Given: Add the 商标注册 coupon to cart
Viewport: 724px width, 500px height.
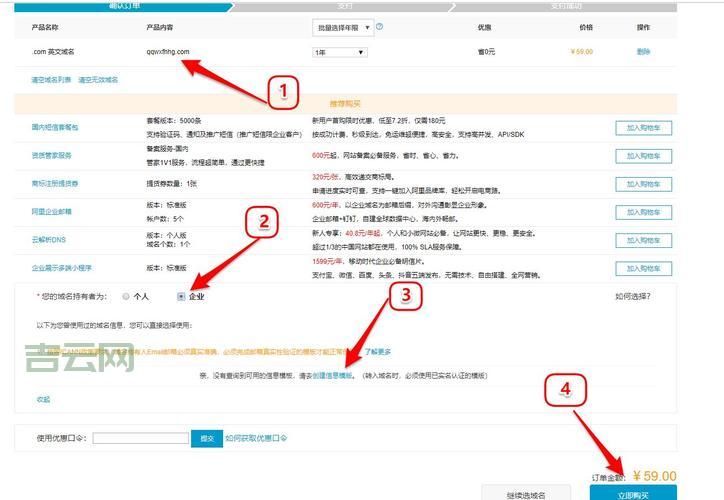Looking at the screenshot, I should coord(644,184).
